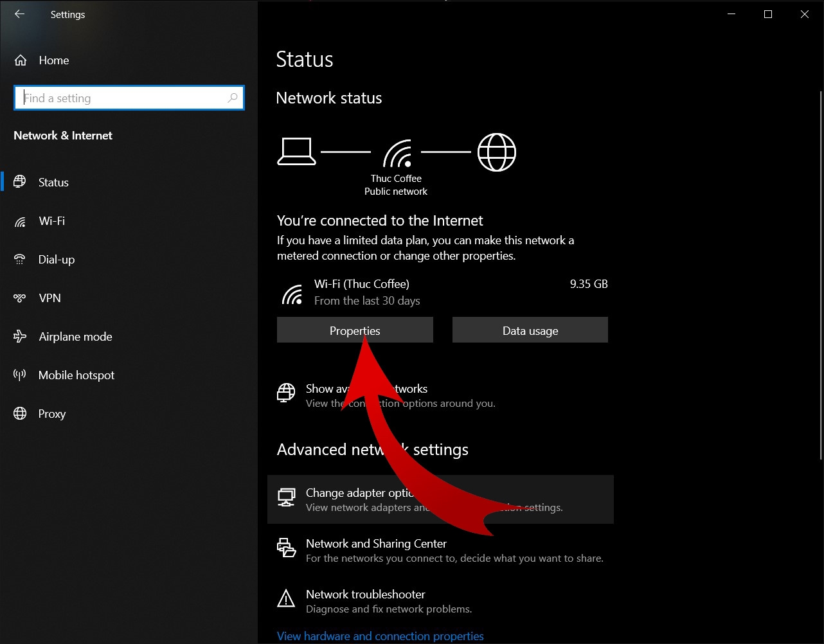Viewport: 824px width, 644px height.
Task: Click the search magnifier icon
Action: (232, 98)
